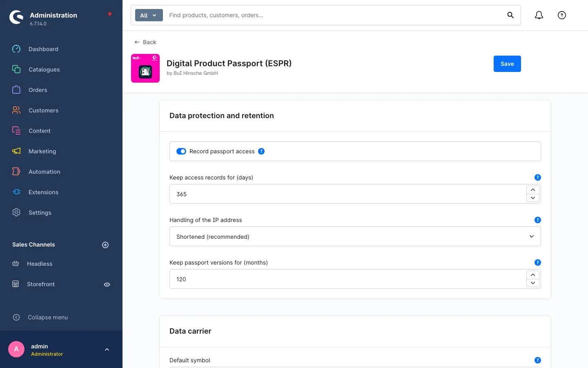Go to Settings in the sidebar
Screen dimensions: 588x368
40,213
